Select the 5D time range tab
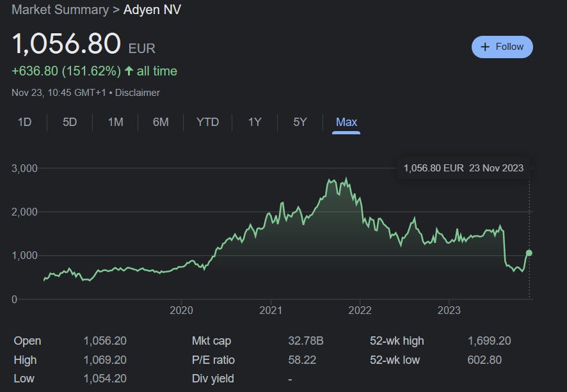The width and height of the screenshot is (567, 392). pyautogui.click(x=70, y=122)
